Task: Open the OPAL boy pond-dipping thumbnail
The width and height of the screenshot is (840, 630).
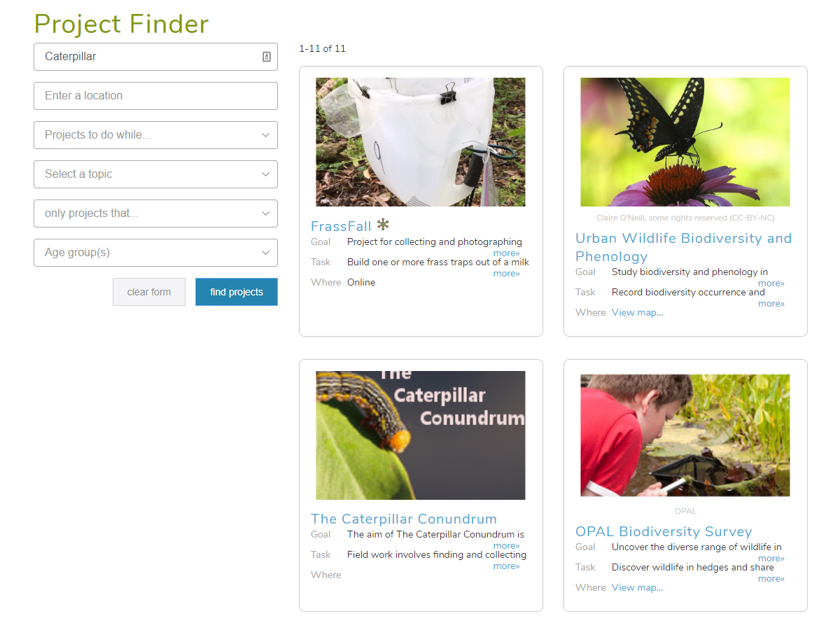Action: 685,435
